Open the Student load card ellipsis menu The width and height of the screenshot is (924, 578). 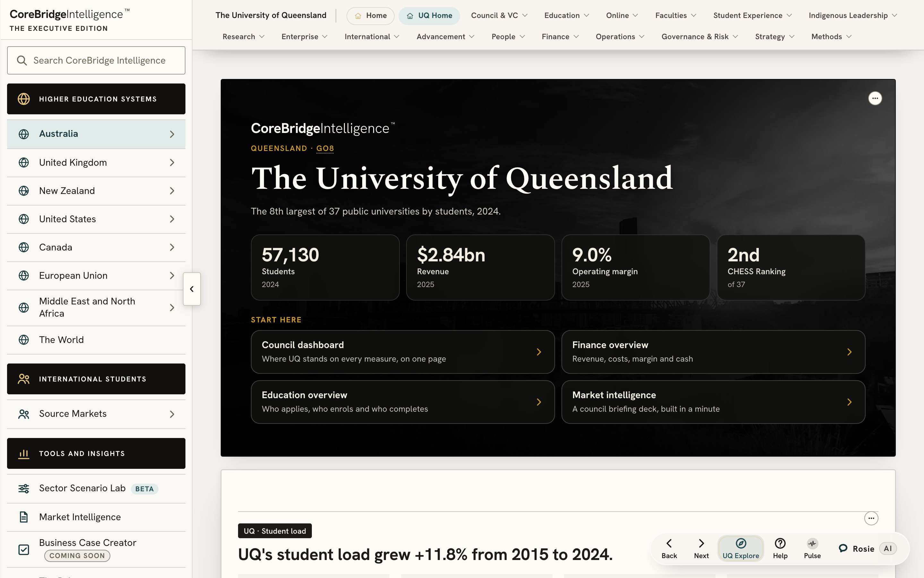tap(871, 518)
